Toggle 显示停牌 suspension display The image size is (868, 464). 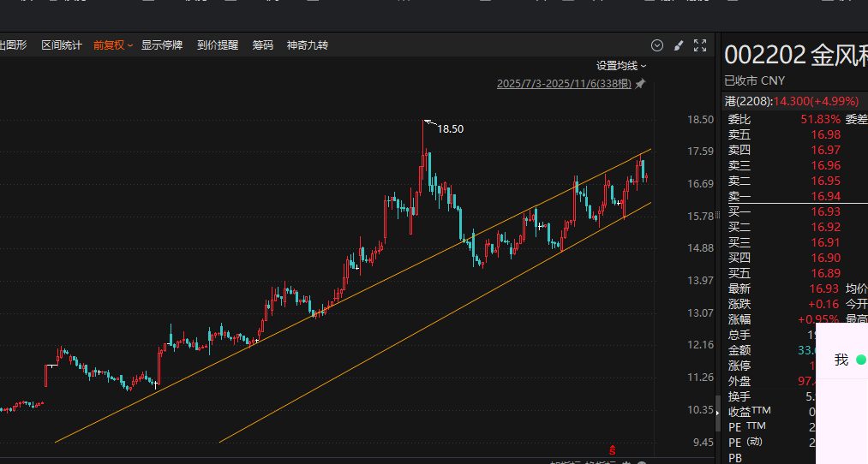[x=162, y=45]
